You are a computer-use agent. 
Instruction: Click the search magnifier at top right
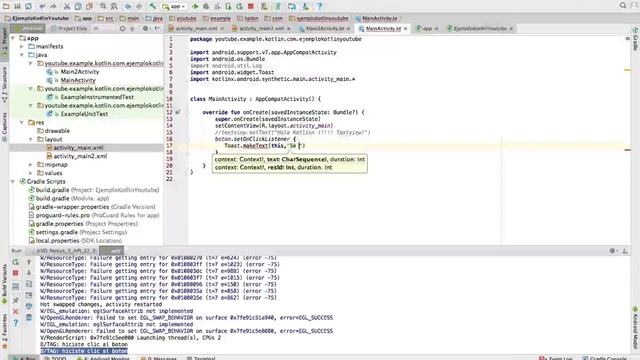click(623, 6)
